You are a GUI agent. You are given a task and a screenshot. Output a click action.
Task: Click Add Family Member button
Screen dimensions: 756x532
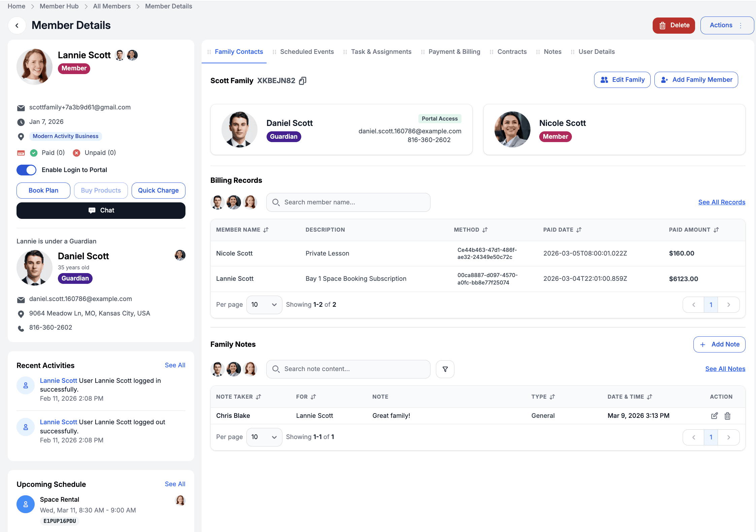(696, 80)
